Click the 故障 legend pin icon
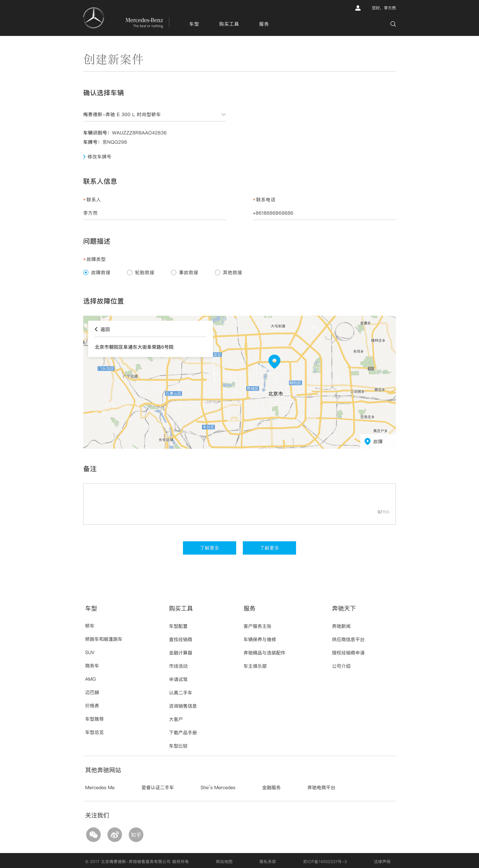The height and width of the screenshot is (868, 479). (368, 441)
